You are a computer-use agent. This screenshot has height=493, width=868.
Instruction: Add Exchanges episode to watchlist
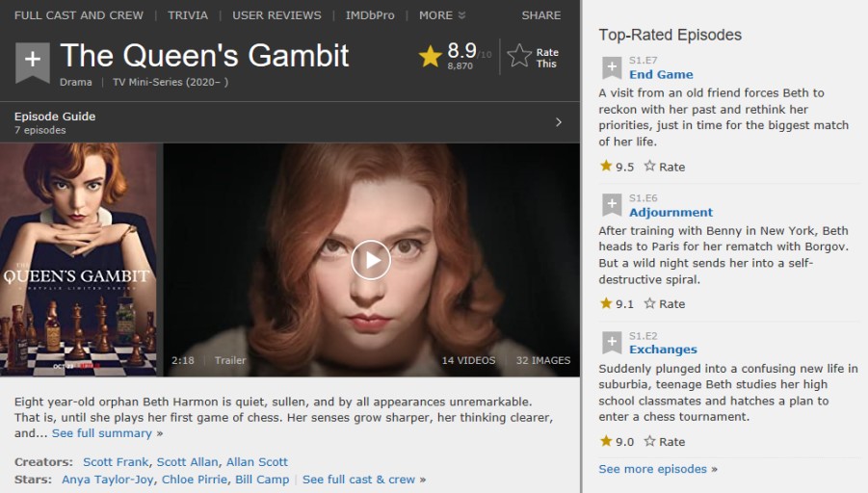(x=612, y=343)
